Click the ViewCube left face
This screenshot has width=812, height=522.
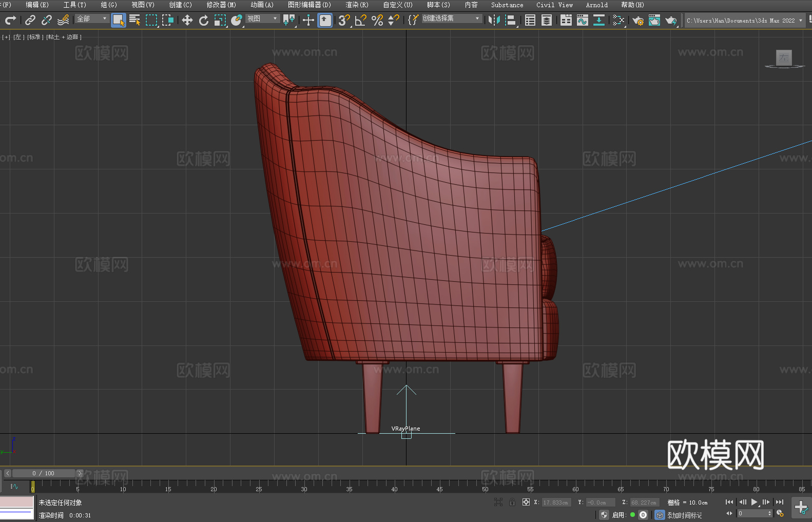[784, 57]
